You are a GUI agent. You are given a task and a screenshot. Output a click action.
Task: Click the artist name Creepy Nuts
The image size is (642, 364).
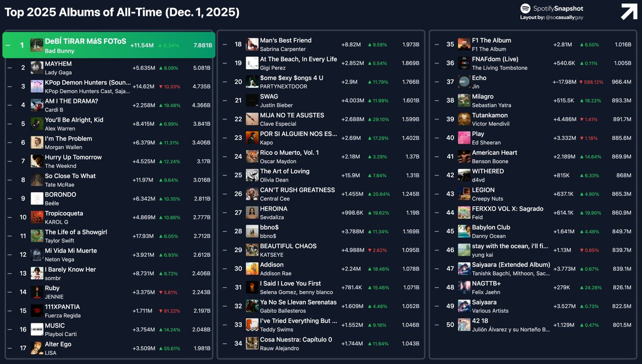pos(487,199)
